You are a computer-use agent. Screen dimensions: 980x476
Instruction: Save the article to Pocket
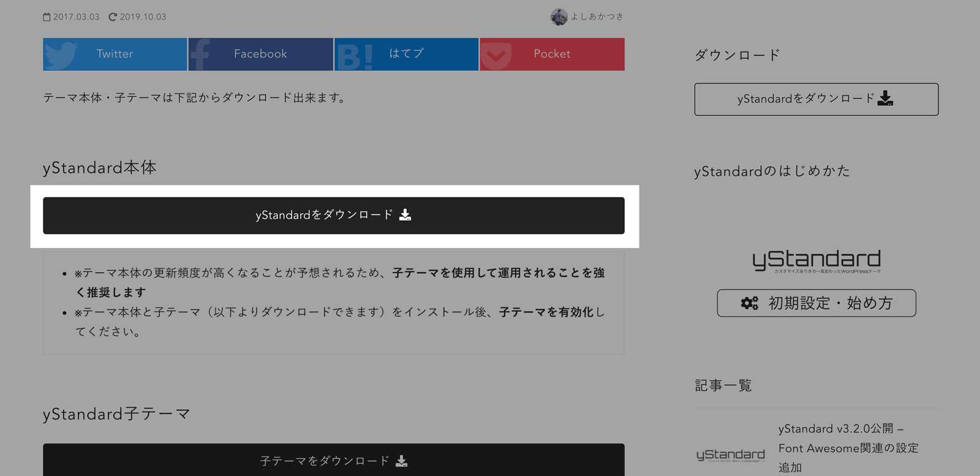(552, 54)
